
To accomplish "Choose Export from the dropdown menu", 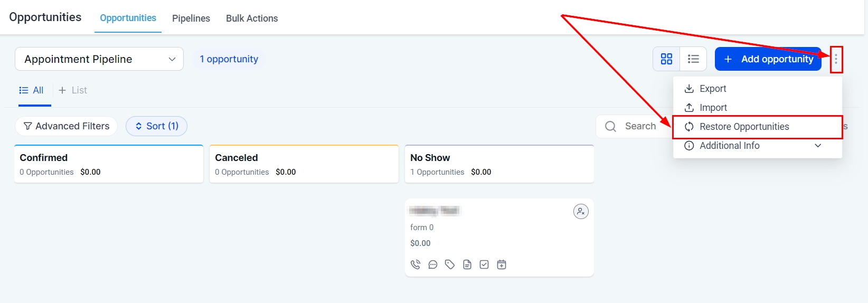I will coord(713,89).
